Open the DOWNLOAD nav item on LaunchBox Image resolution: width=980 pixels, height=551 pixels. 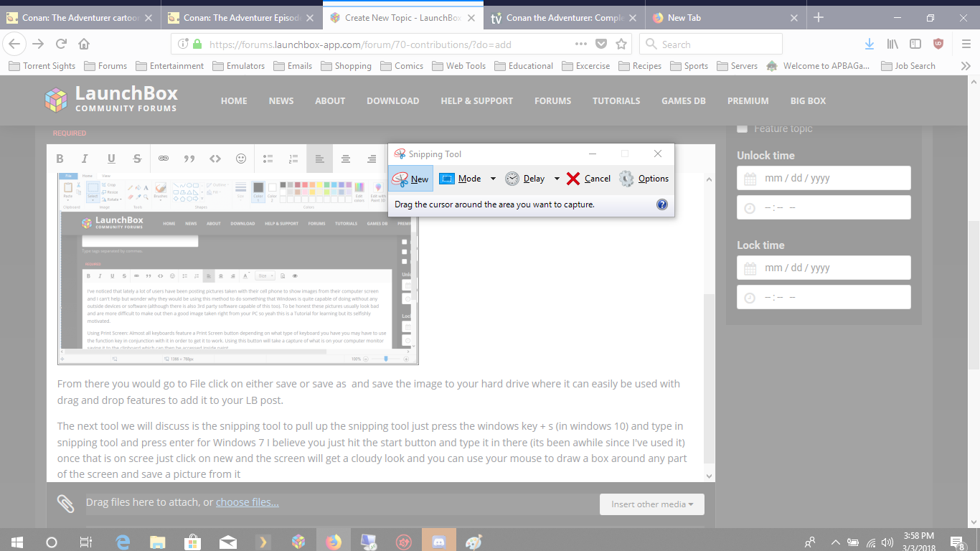392,101
